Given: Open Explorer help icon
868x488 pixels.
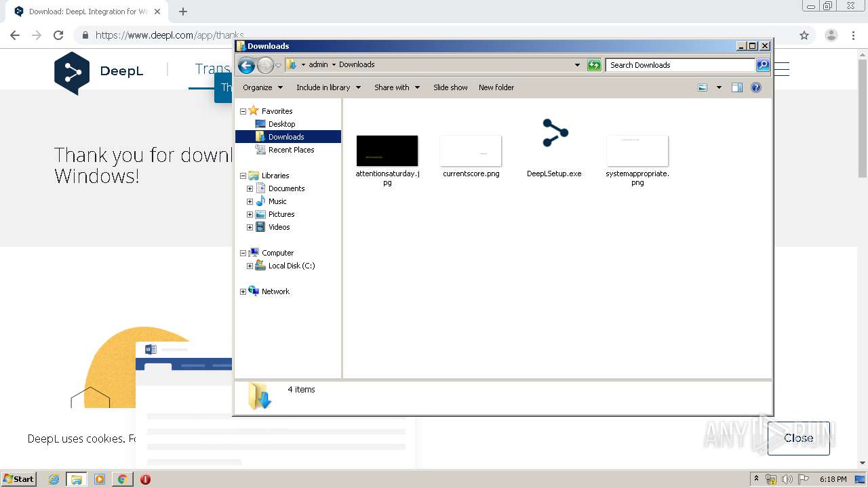Looking at the screenshot, I should point(756,87).
